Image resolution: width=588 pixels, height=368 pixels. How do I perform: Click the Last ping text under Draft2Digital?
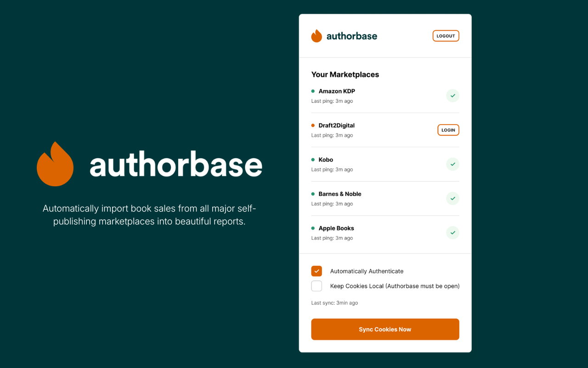click(x=332, y=135)
